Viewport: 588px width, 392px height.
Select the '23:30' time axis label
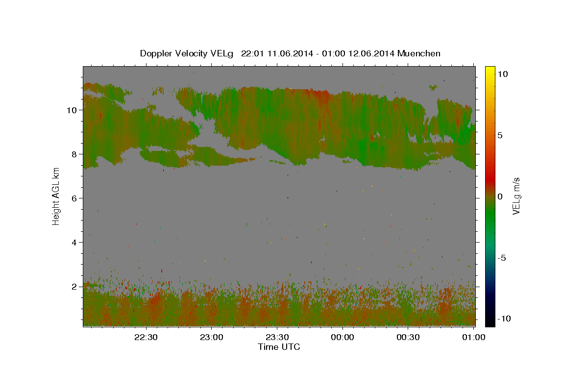tap(277, 337)
